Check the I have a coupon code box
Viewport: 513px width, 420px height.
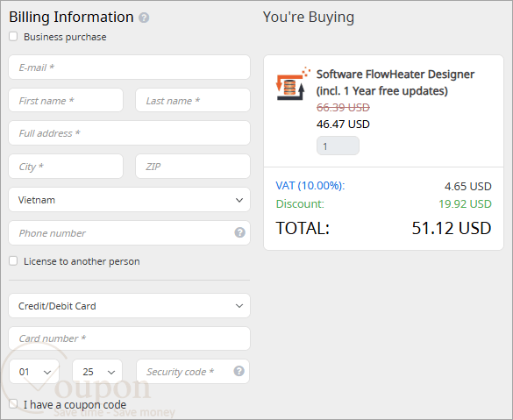[x=13, y=403]
